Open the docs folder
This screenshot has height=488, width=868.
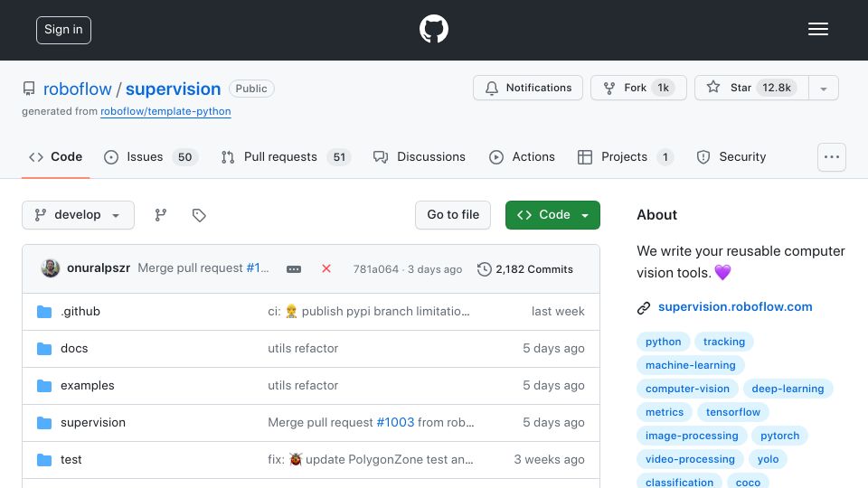point(74,349)
